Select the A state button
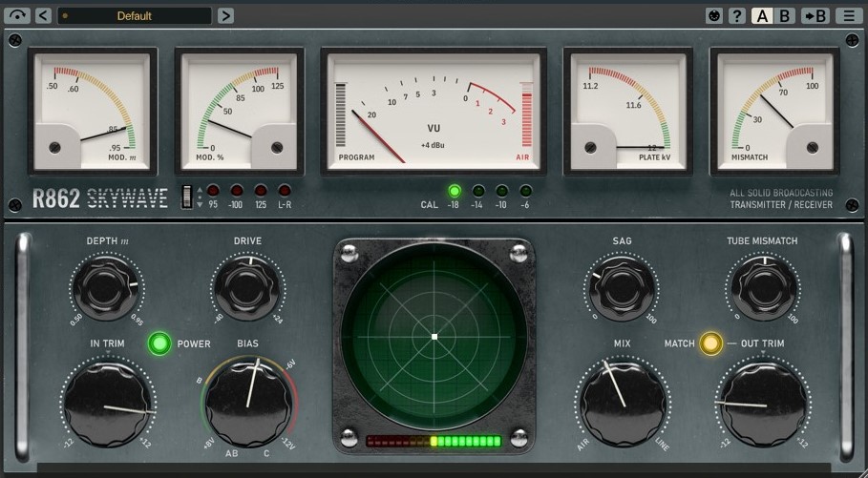 [762, 15]
